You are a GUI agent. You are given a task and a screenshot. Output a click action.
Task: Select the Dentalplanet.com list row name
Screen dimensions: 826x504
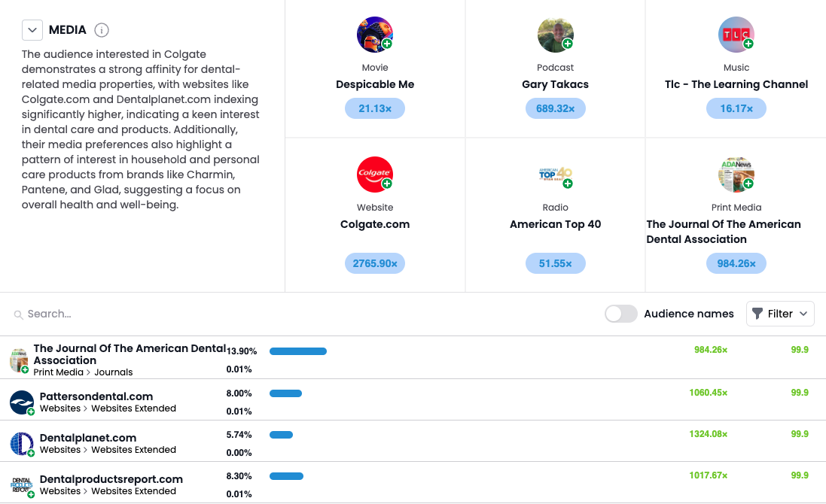(88, 438)
